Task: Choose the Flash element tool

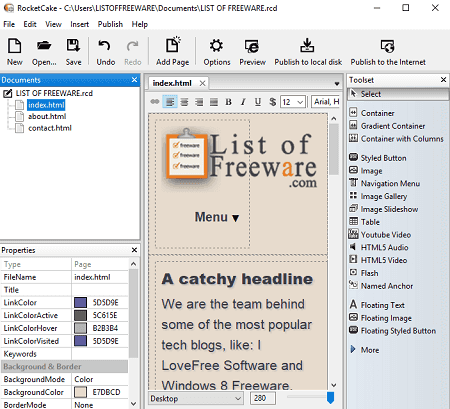Action: click(364, 273)
